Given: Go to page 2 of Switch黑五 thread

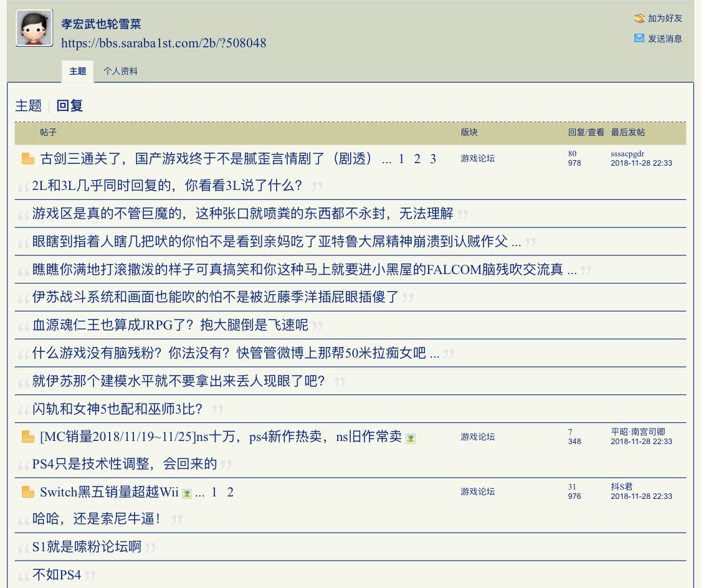Looking at the screenshot, I should (230, 492).
